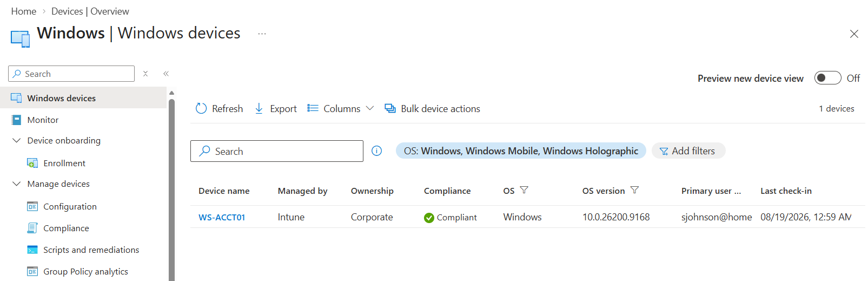Clear the sidebar search with X
The image size is (868, 281).
point(145,74)
